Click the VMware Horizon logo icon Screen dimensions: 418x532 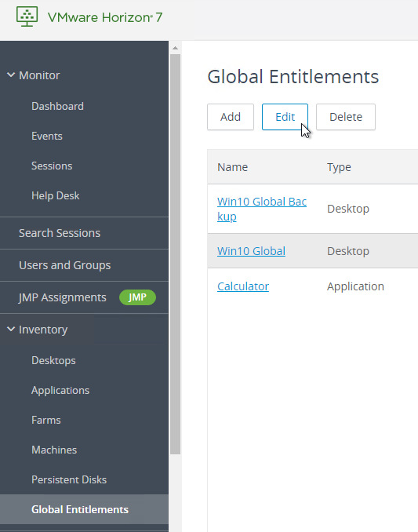(x=27, y=16)
